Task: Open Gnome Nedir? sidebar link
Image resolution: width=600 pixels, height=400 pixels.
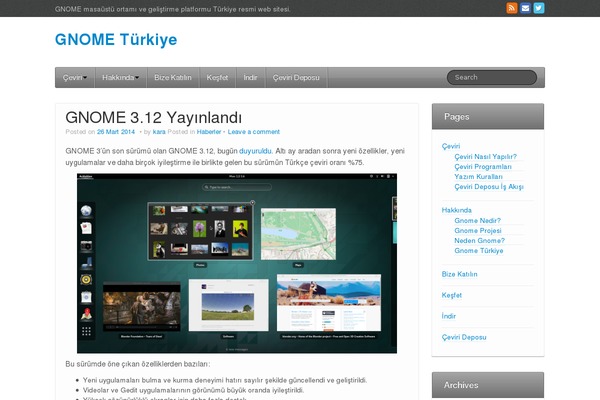Action: (x=477, y=220)
